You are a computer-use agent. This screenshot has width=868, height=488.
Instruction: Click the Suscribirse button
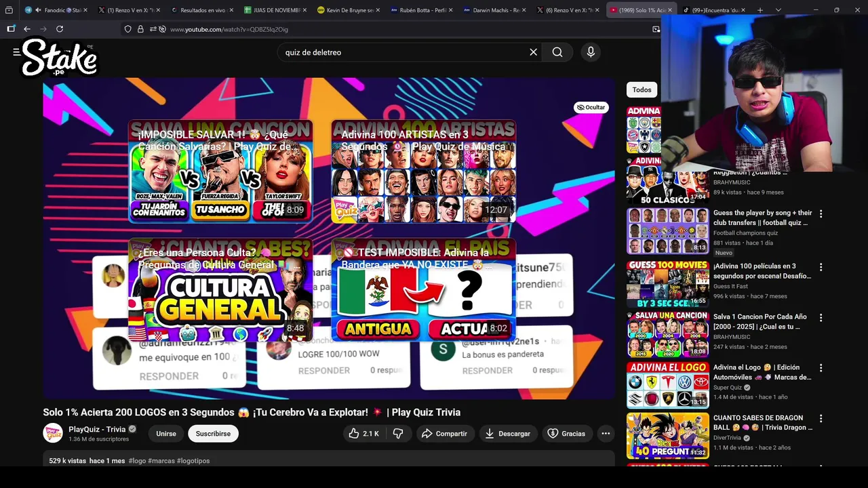point(213,434)
